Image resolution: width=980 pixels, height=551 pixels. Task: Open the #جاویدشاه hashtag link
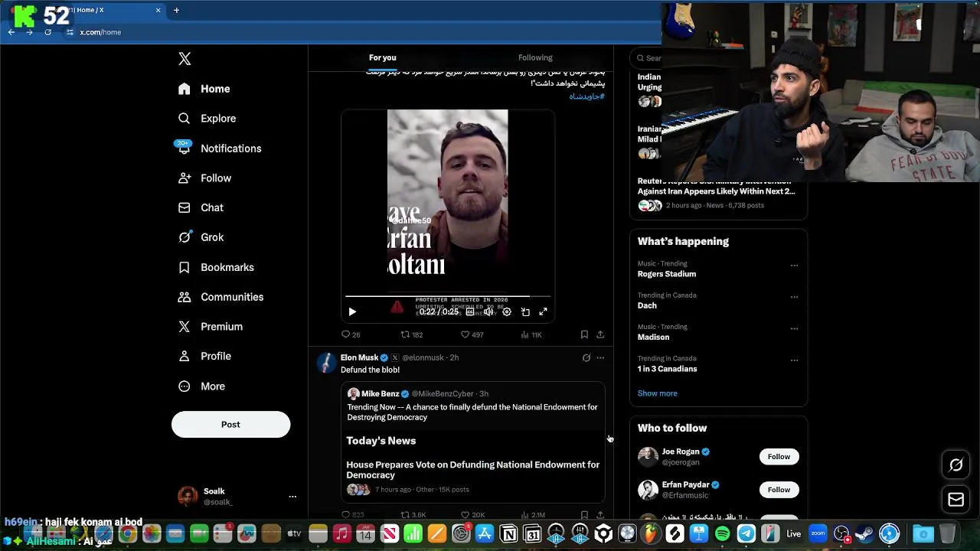coord(586,96)
